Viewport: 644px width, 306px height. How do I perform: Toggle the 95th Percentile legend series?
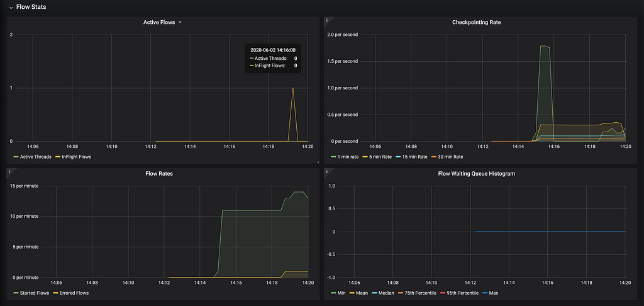tap(462, 293)
